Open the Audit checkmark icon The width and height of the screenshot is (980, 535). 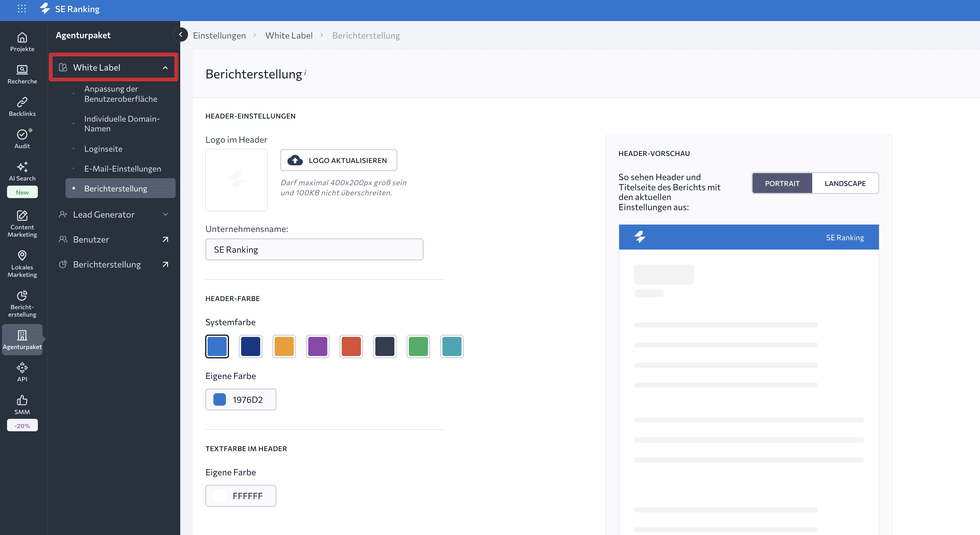pyautogui.click(x=22, y=135)
